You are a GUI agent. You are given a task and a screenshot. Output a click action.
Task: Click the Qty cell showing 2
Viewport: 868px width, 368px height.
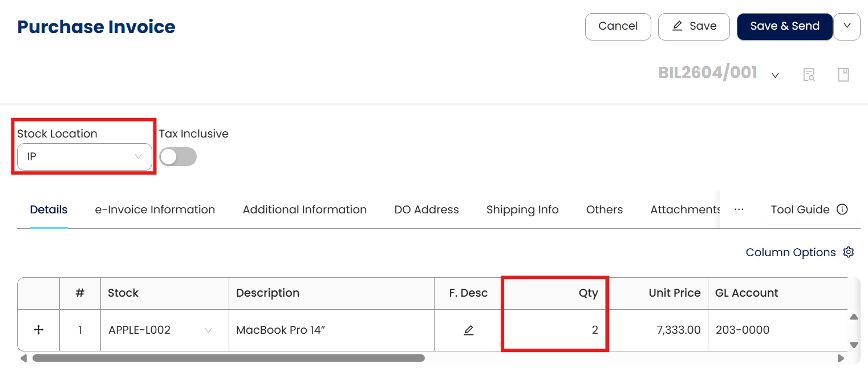coord(554,330)
